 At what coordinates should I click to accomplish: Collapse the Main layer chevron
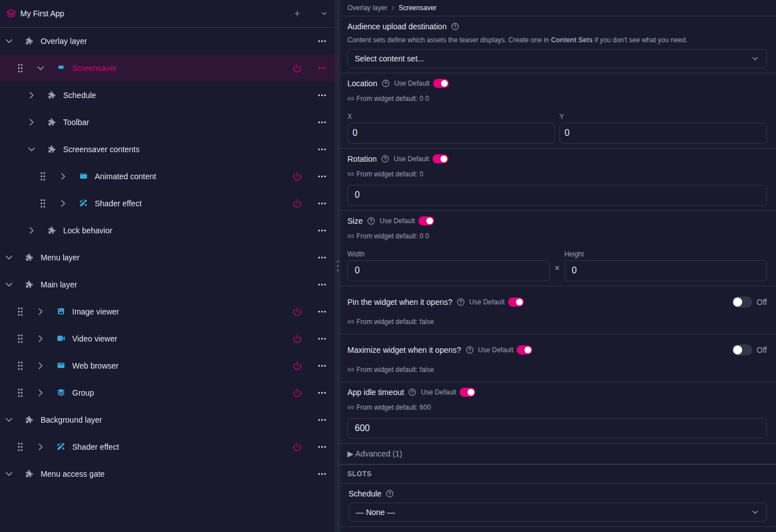pyautogui.click(x=9, y=285)
